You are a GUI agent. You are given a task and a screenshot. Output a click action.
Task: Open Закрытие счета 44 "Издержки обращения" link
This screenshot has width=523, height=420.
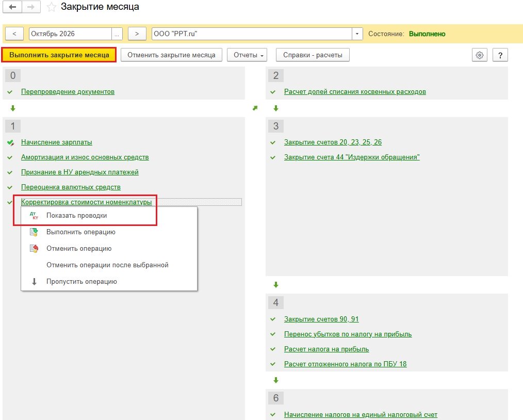(x=352, y=157)
